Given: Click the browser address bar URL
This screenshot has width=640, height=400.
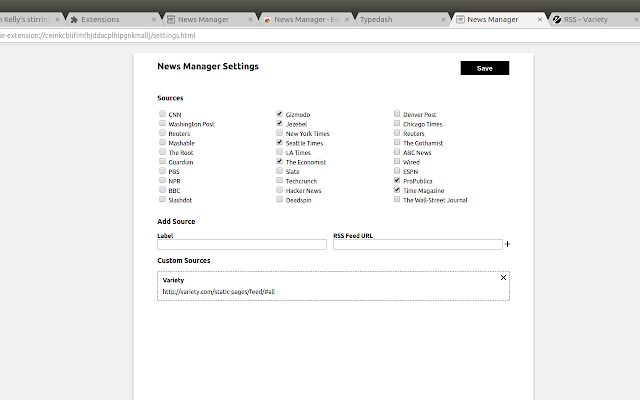Looking at the screenshot, I should [98, 36].
